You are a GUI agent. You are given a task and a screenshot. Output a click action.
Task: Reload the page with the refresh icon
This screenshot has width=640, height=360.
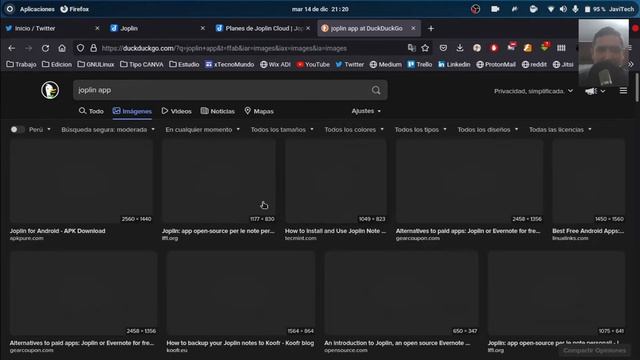[x=45, y=48]
